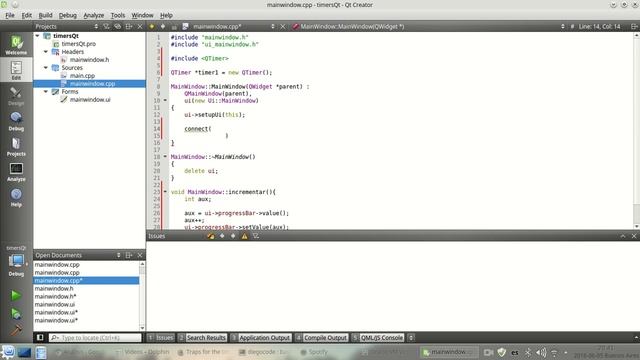Close the mainwindow.cpp editor document

click(x=282, y=27)
